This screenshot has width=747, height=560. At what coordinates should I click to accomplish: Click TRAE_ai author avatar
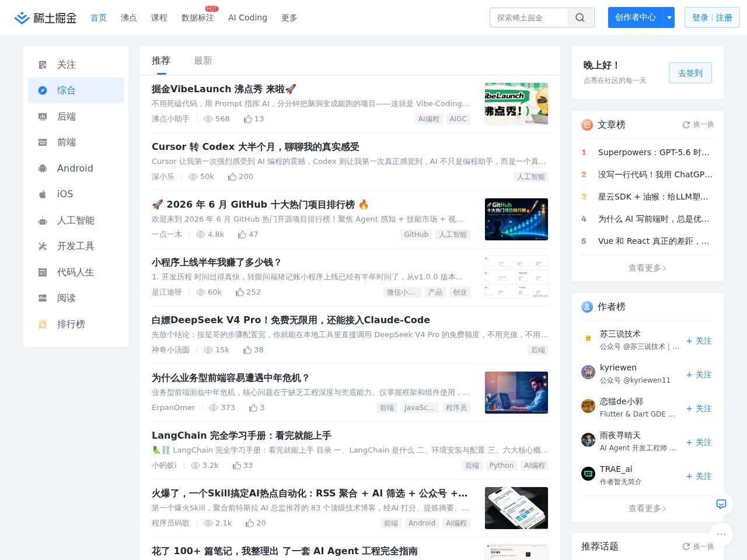[588, 474]
